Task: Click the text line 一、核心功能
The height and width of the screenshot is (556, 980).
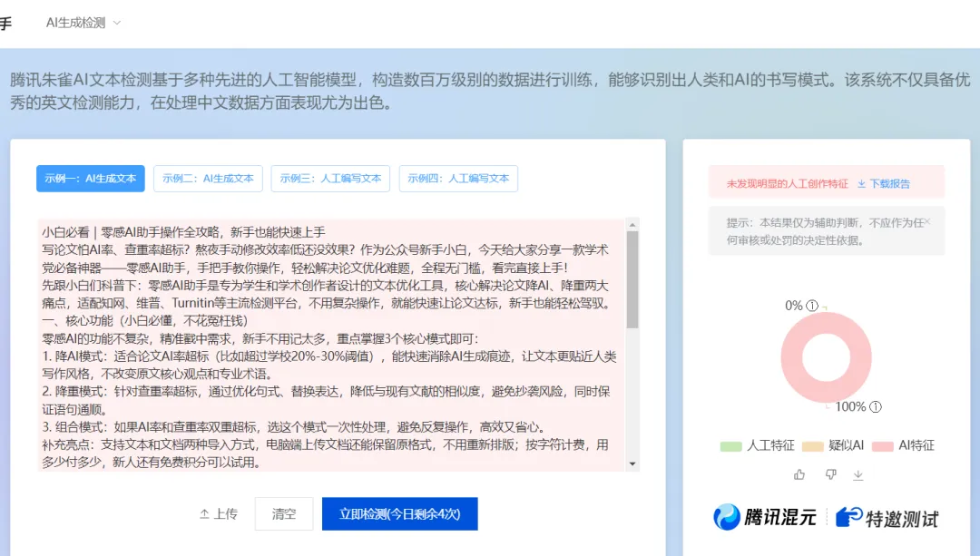Action: click(x=145, y=321)
